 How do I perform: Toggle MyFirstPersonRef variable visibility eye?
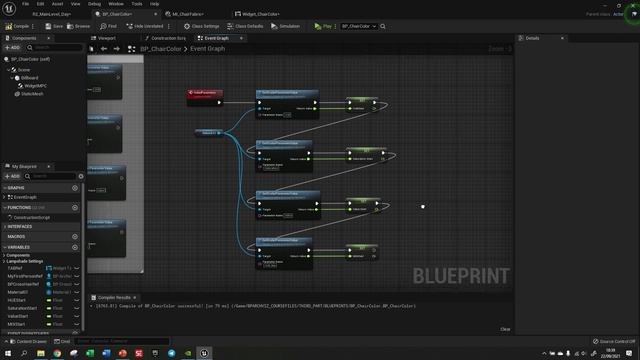(77, 276)
